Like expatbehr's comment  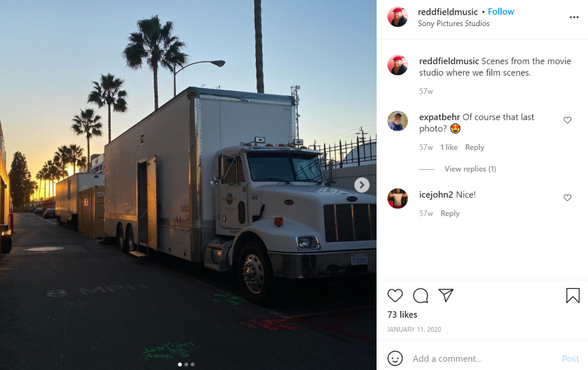coord(568,120)
